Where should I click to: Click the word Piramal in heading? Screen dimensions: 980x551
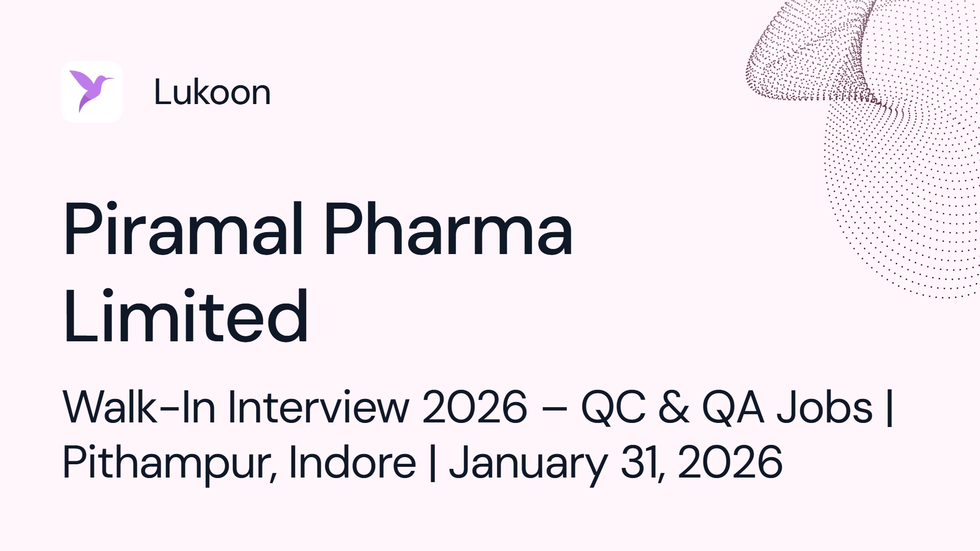(183, 230)
